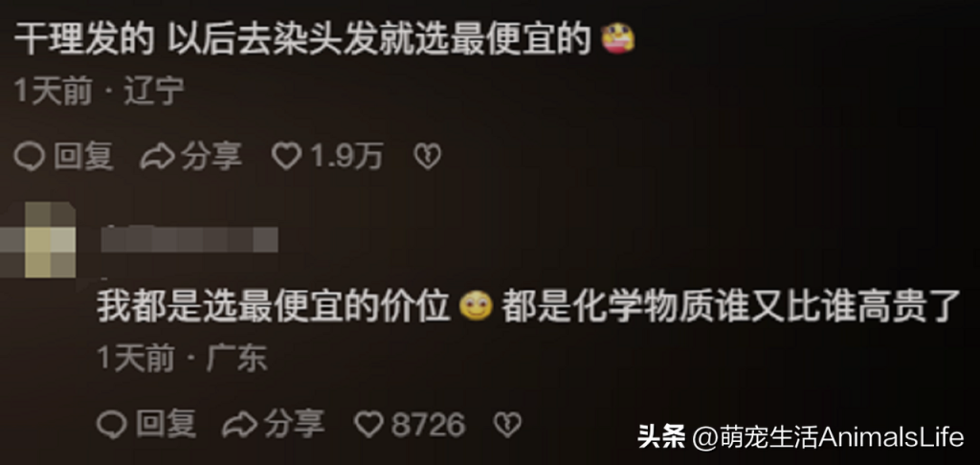Click the share arrow icon under the Liaoning comment
This screenshot has height=465, width=980.
(157, 157)
